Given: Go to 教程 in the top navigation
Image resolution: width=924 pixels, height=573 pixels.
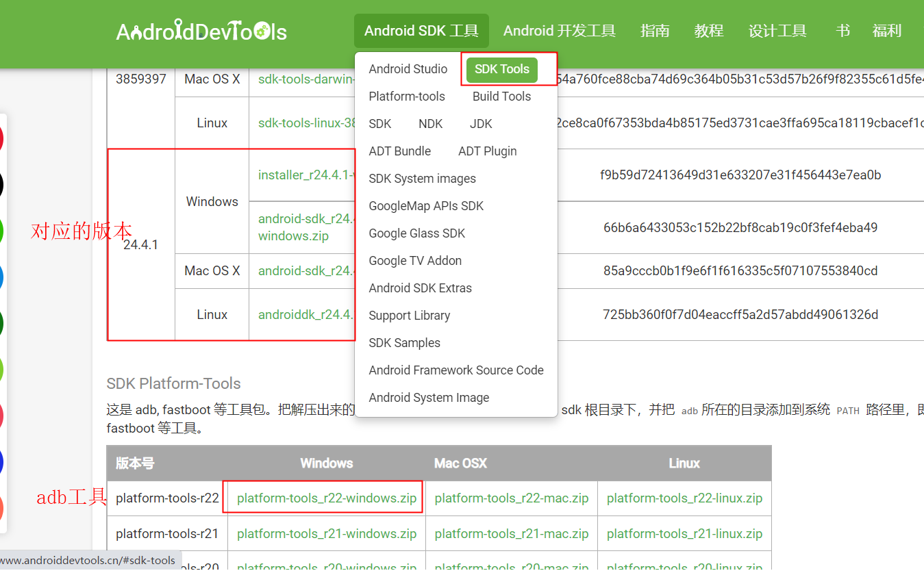Looking at the screenshot, I should [x=709, y=31].
